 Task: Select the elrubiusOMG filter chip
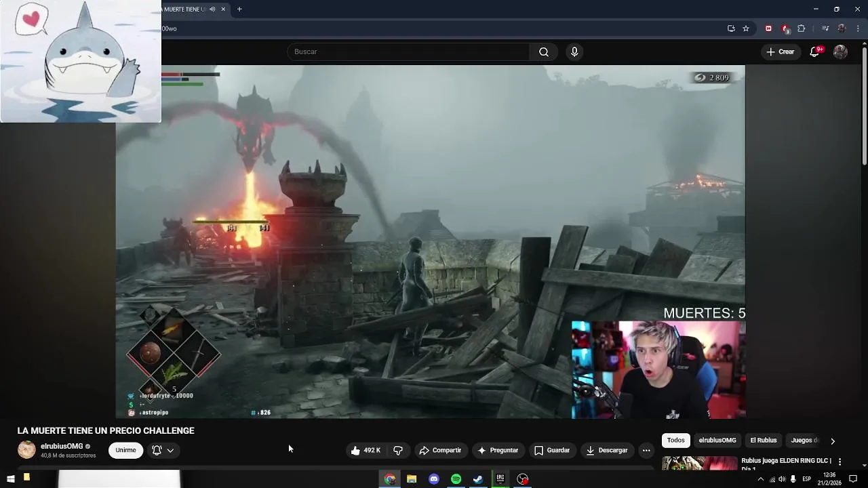[x=717, y=441]
